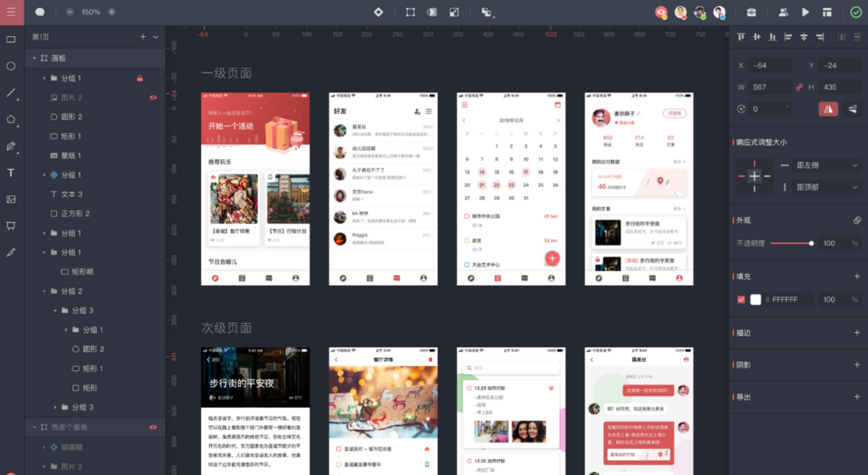This screenshot has width=868, height=475.
Task: Click the link icon beside 外观
Action: tap(857, 220)
